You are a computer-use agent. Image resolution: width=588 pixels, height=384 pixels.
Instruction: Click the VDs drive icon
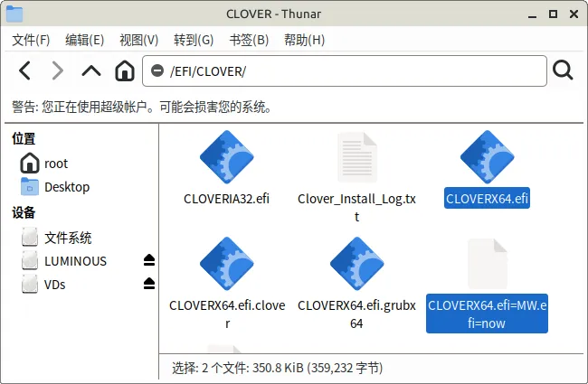pos(30,284)
